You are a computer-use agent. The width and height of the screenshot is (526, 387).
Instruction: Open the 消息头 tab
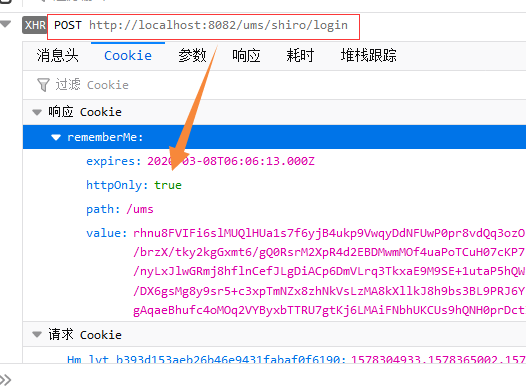[57, 56]
